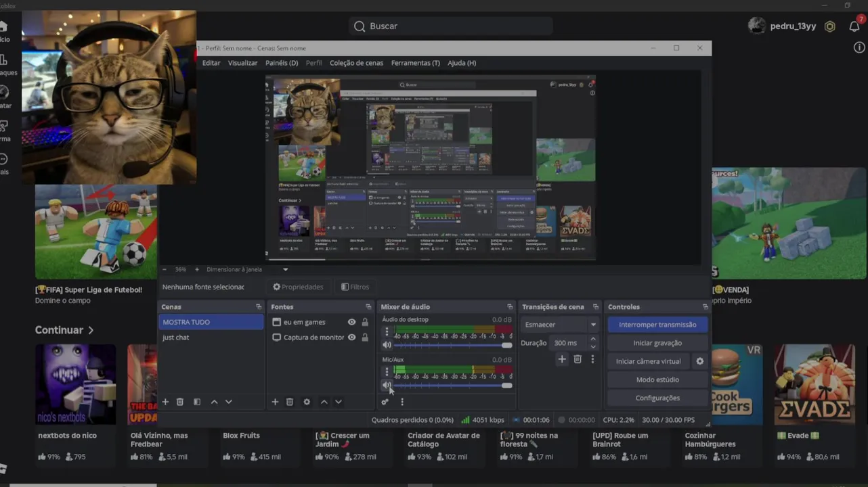This screenshot has width=868, height=487.
Task: Remove selected source with Fontes trash icon
Action: [x=290, y=402]
